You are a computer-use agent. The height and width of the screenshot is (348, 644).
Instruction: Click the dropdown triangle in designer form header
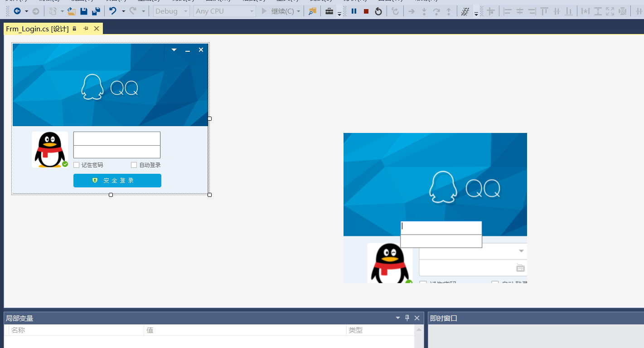pos(174,50)
